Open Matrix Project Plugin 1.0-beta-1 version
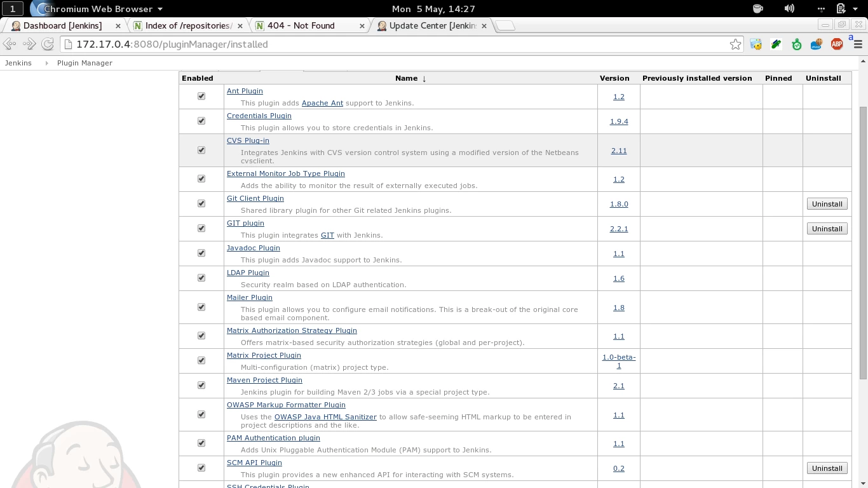The image size is (868, 488). (x=619, y=361)
